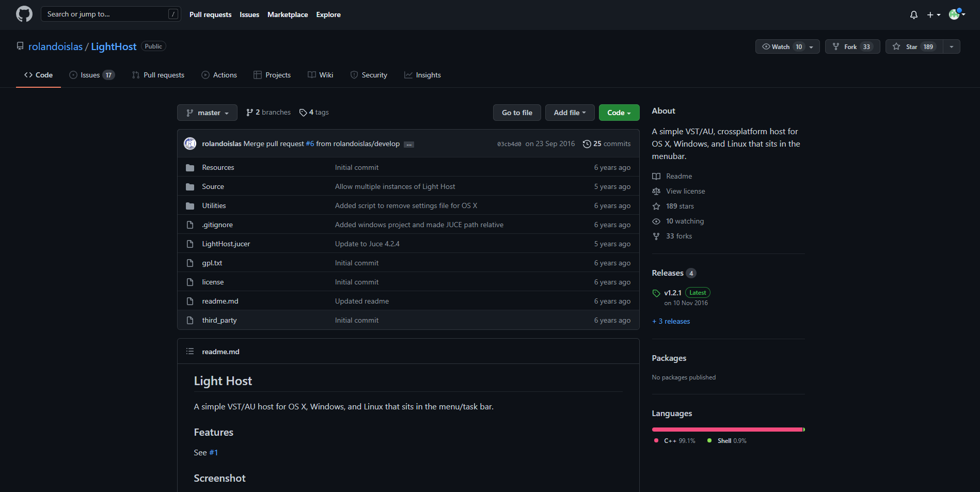The image size is (980, 492).
Task: Click the commit history clock icon
Action: coord(587,144)
